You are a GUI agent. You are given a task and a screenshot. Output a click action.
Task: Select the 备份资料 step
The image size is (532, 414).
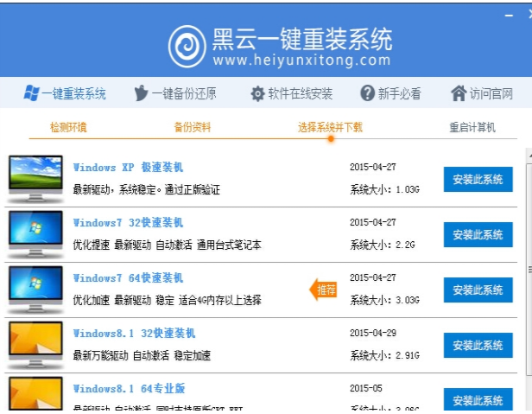(x=193, y=127)
